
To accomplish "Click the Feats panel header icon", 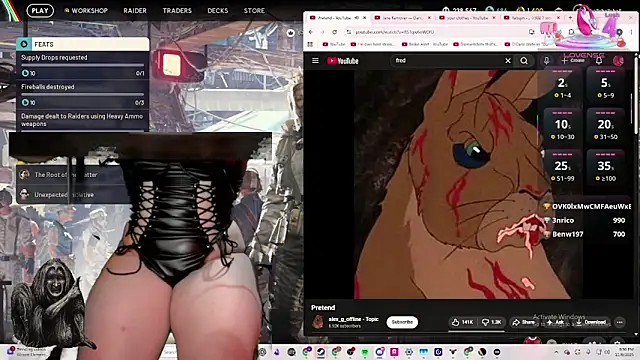I will (24, 44).
